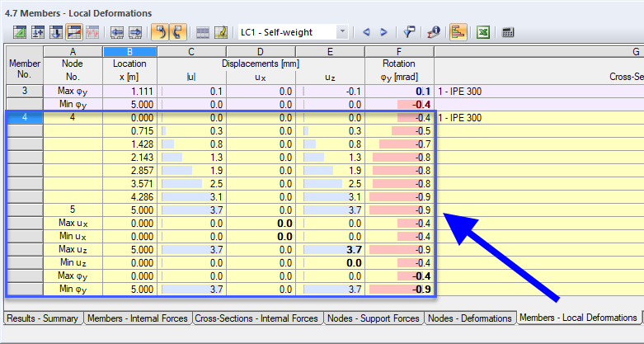This screenshot has height=344, width=644.
Task: Click node number 5 cell
Action: (73, 210)
